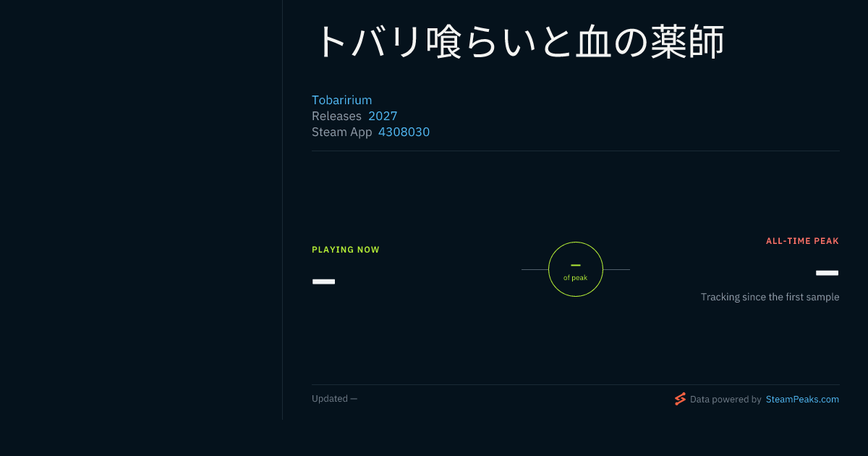Open the Tobaririum developer link
Image resolution: width=868 pixels, height=456 pixels.
[341, 100]
